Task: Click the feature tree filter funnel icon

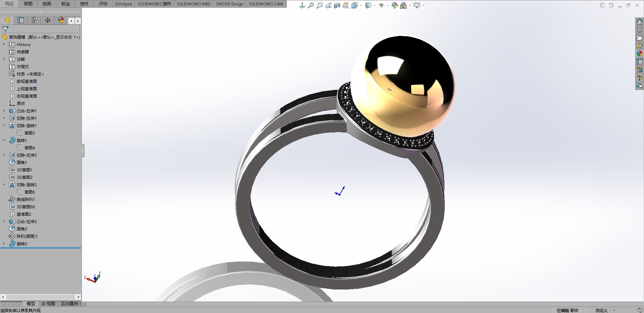Action: [x=5, y=29]
